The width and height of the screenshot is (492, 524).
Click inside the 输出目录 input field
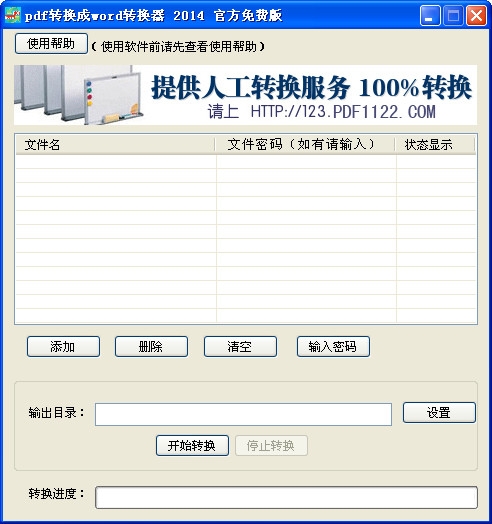click(243, 414)
